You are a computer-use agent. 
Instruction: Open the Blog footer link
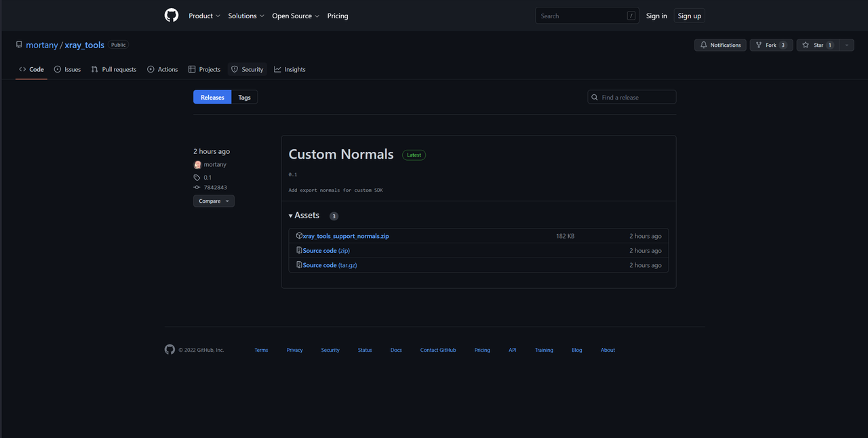tap(577, 350)
